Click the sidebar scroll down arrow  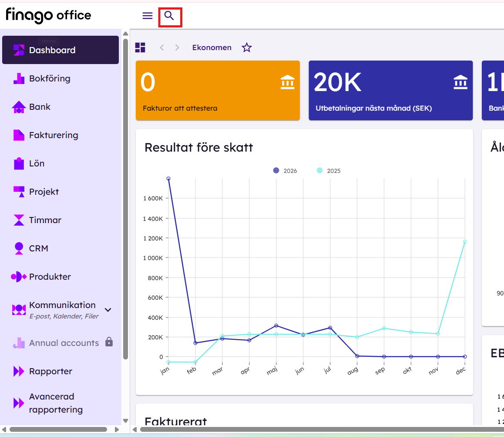[125, 420]
